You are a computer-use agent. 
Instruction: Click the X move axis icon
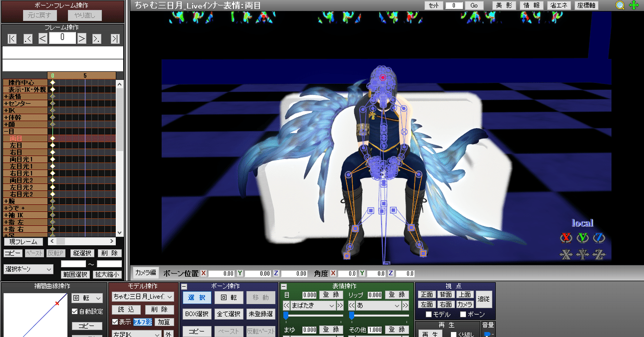(x=567, y=255)
